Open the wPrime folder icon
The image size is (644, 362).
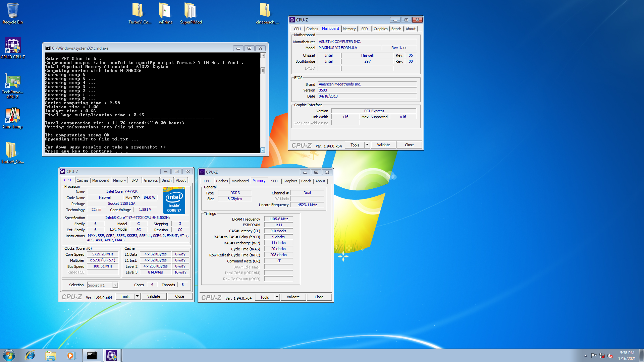click(166, 13)
